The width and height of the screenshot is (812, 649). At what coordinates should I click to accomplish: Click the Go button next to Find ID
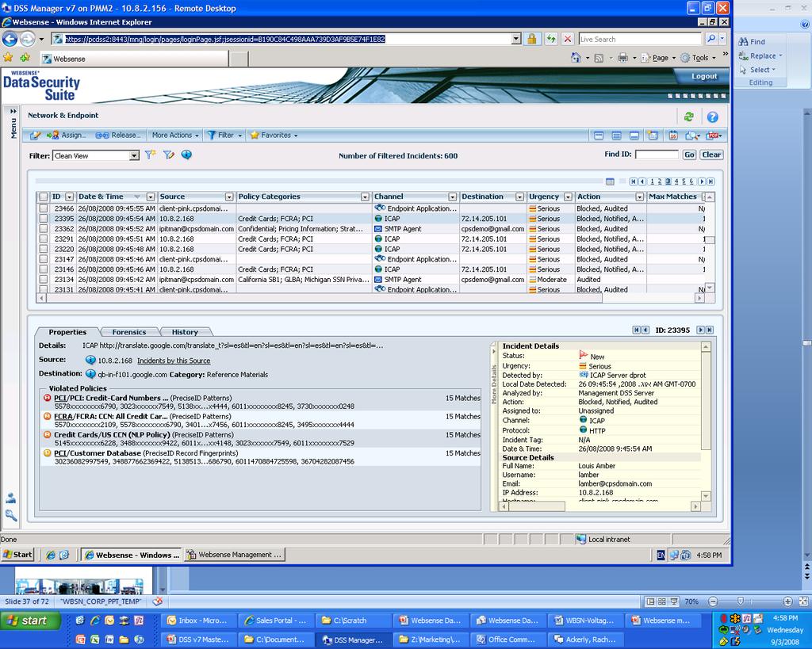click(x=689, y=155)
